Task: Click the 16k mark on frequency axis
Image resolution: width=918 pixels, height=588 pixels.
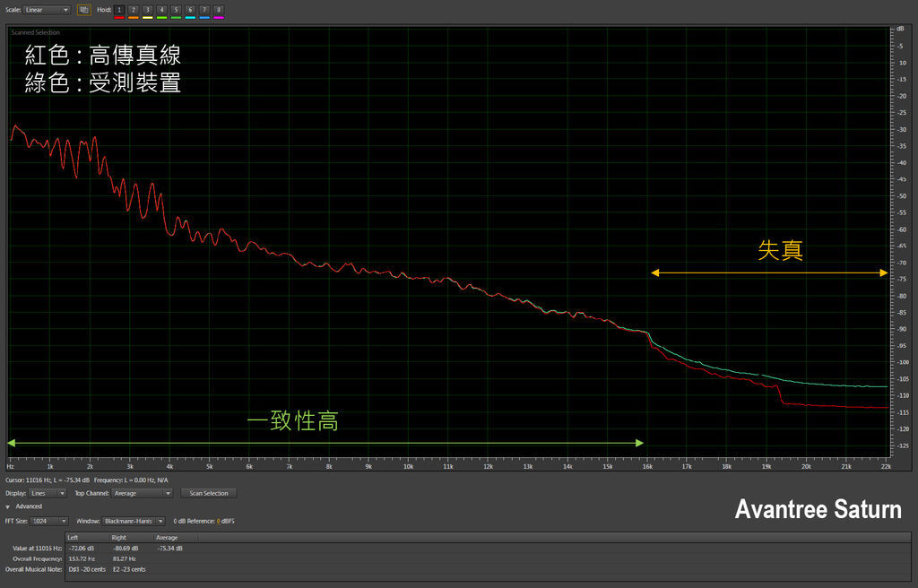Action: (647, 467)
